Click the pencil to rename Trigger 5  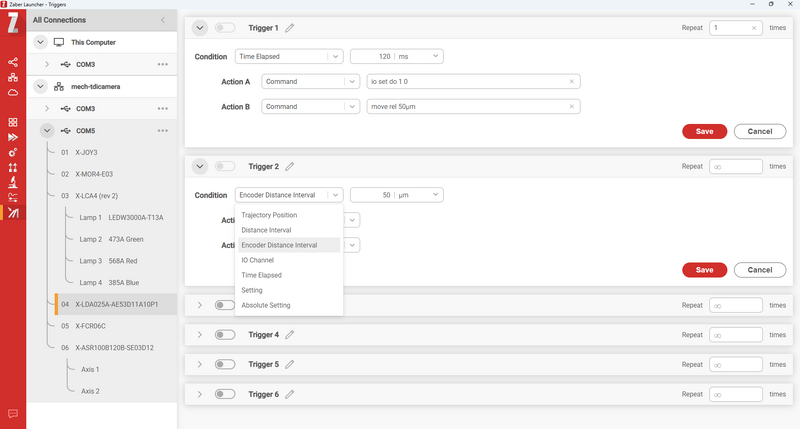(290, 364)
